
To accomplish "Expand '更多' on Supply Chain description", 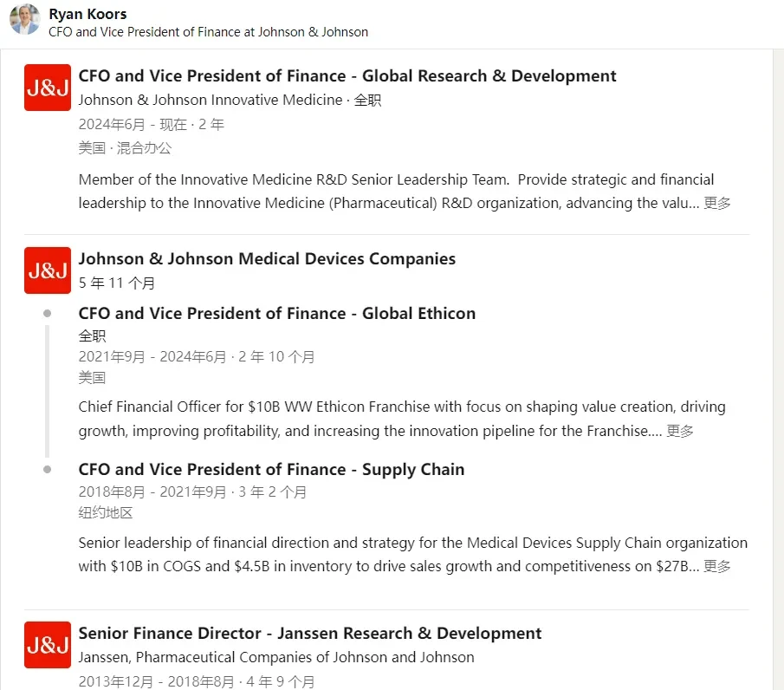I will pos(717,566).
